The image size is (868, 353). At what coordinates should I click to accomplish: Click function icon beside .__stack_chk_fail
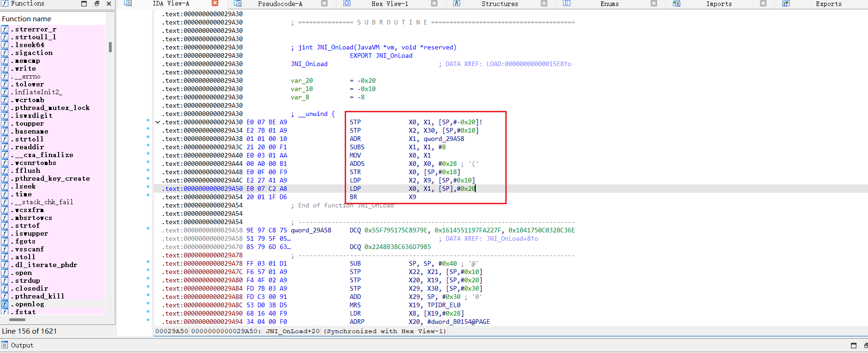point(5,202)
